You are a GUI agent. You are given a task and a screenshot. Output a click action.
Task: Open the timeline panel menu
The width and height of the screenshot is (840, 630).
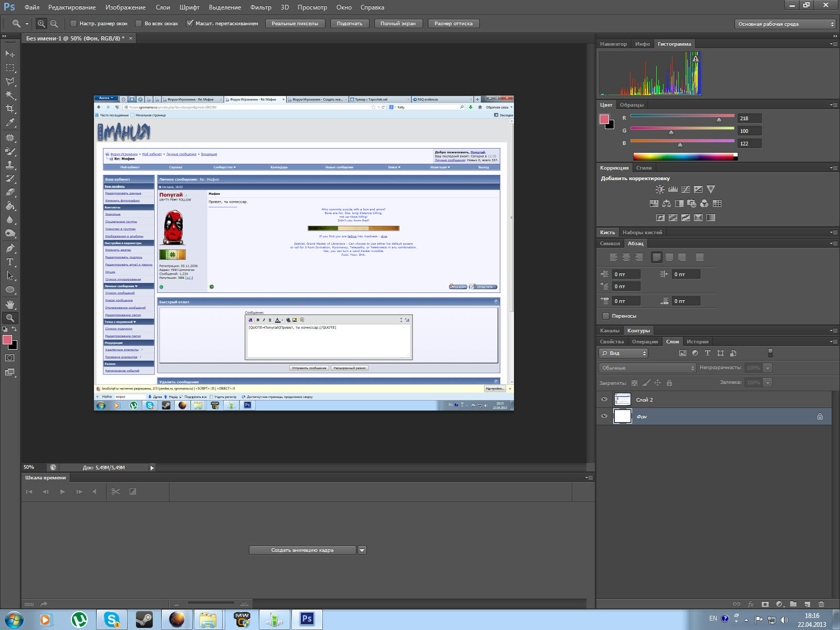click(x=590, y=478)
